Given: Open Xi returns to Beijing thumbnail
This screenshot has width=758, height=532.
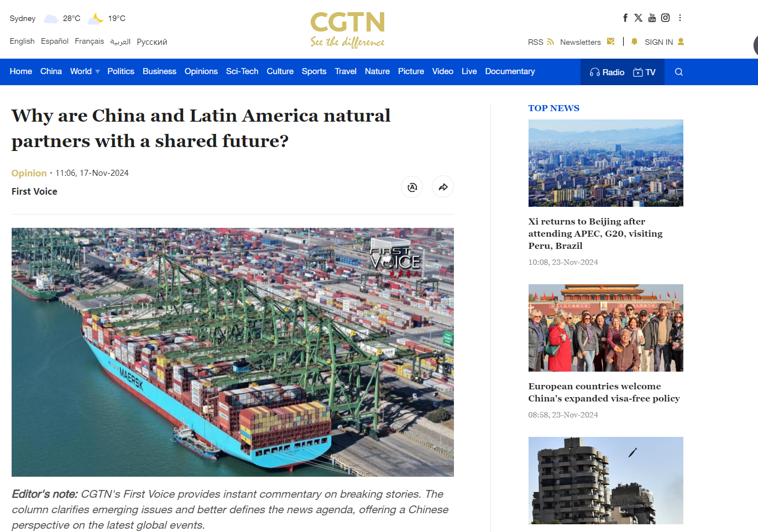Looking at the screenshot, I should 605,163.
